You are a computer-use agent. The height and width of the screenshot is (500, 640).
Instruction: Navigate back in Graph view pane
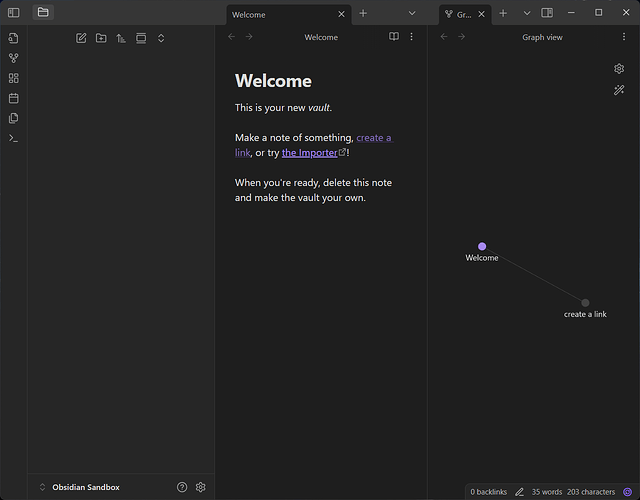pos(444,37)
